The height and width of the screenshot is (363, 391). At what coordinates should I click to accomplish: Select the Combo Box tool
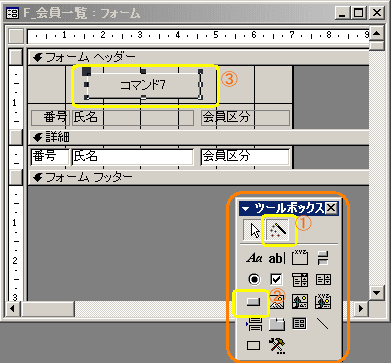(x=300, y=280)
